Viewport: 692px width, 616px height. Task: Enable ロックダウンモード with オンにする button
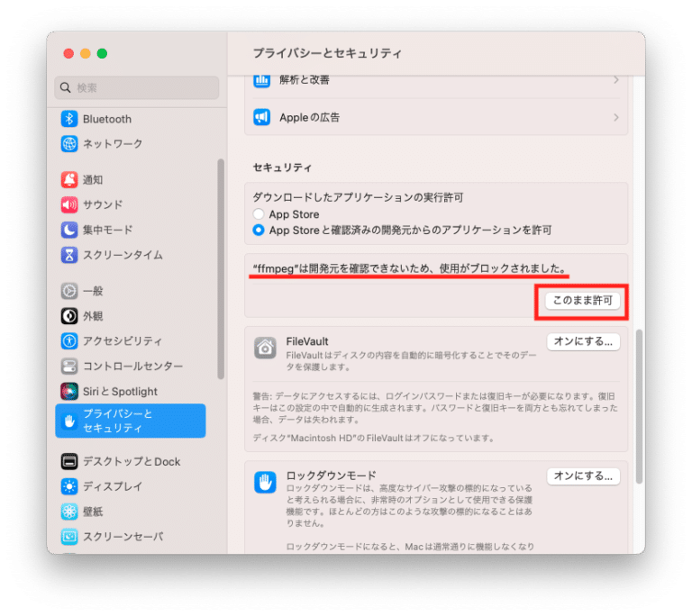point(583,476)
